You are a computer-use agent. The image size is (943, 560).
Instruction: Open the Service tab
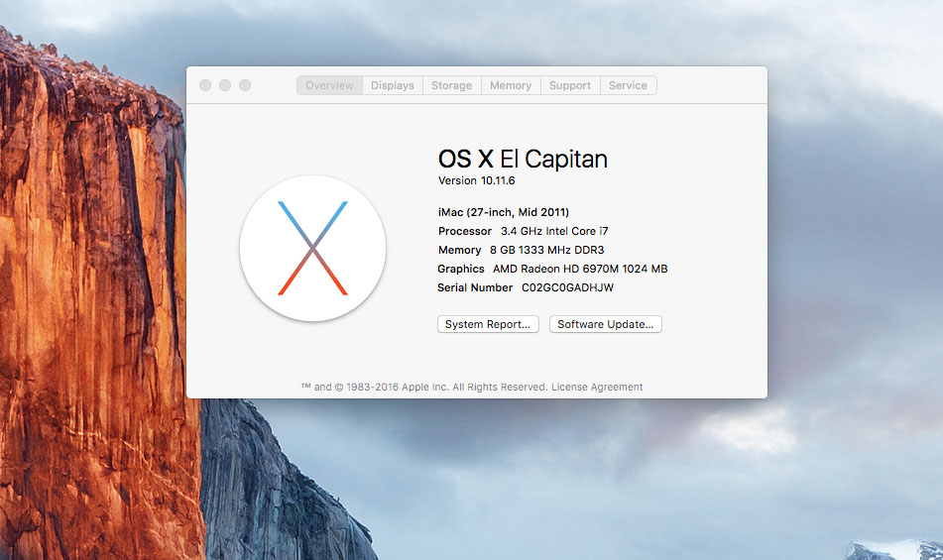pos(628,85)
